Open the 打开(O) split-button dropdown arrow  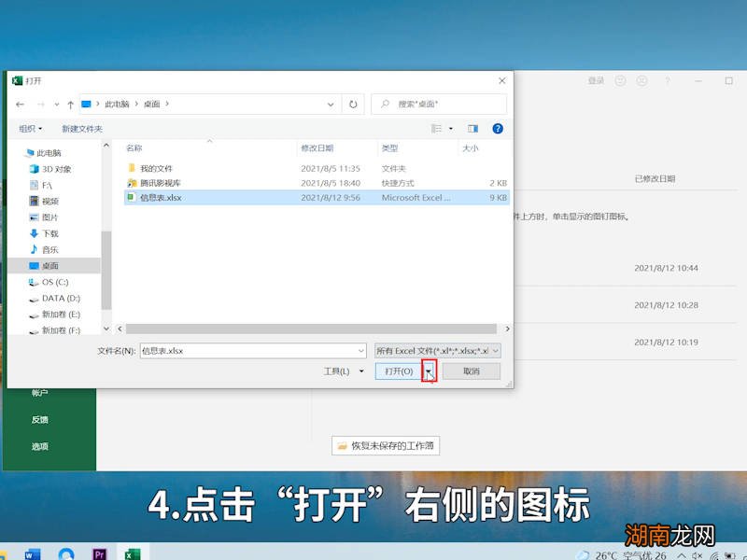pyautogui.click(x=430, y=371)
